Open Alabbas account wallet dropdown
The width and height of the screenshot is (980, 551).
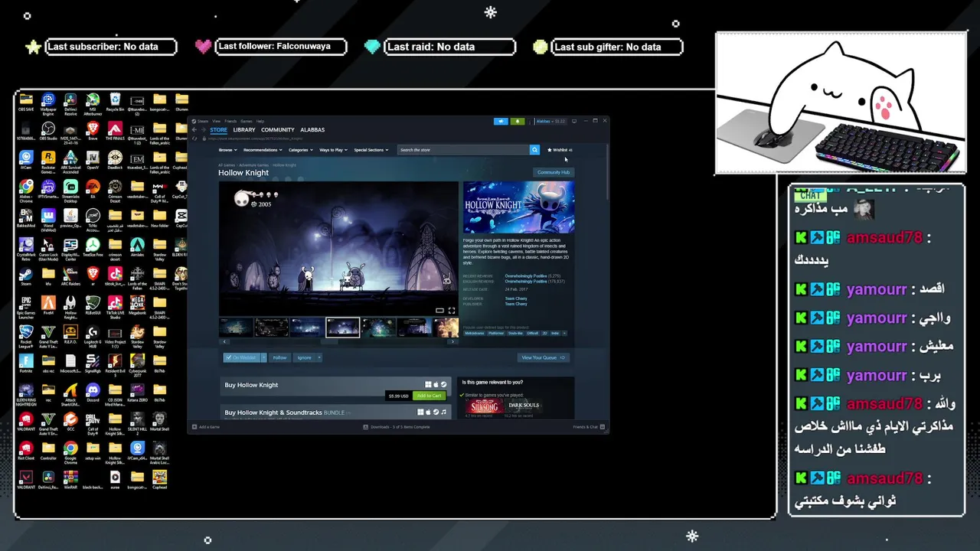click(x=551, y=121)
